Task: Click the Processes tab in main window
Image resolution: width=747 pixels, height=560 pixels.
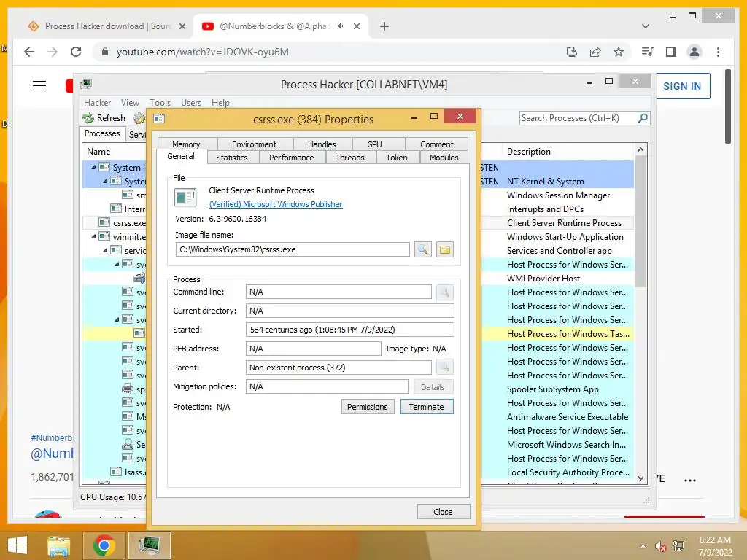Action: point(102,133)
